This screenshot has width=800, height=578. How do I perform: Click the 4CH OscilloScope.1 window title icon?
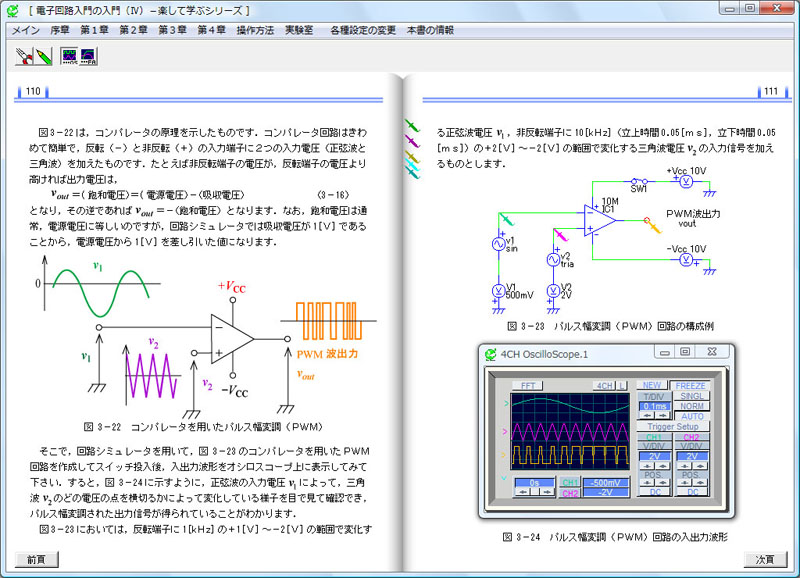click(491, 354)
